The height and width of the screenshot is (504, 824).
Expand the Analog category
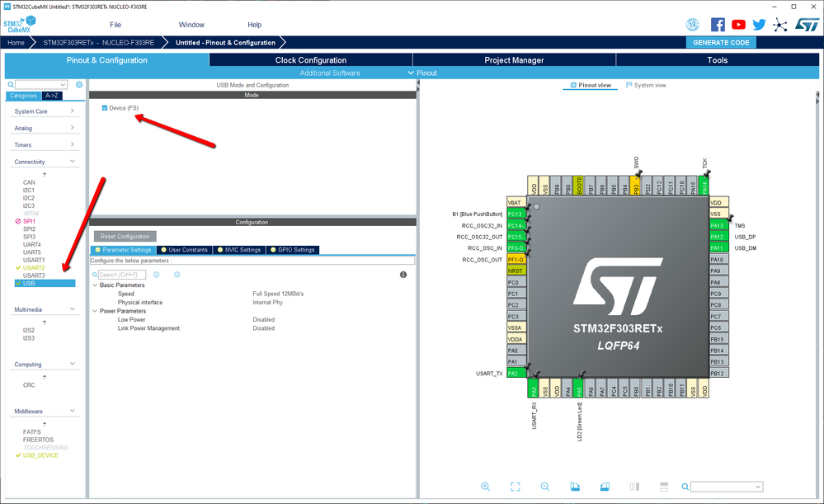click(x=45, y=128)
